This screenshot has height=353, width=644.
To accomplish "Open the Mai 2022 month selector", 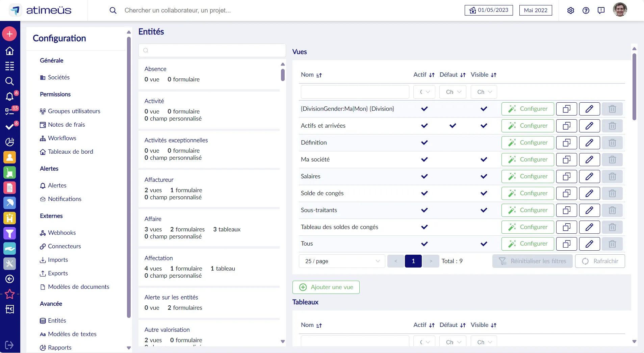I will point(535,10).
